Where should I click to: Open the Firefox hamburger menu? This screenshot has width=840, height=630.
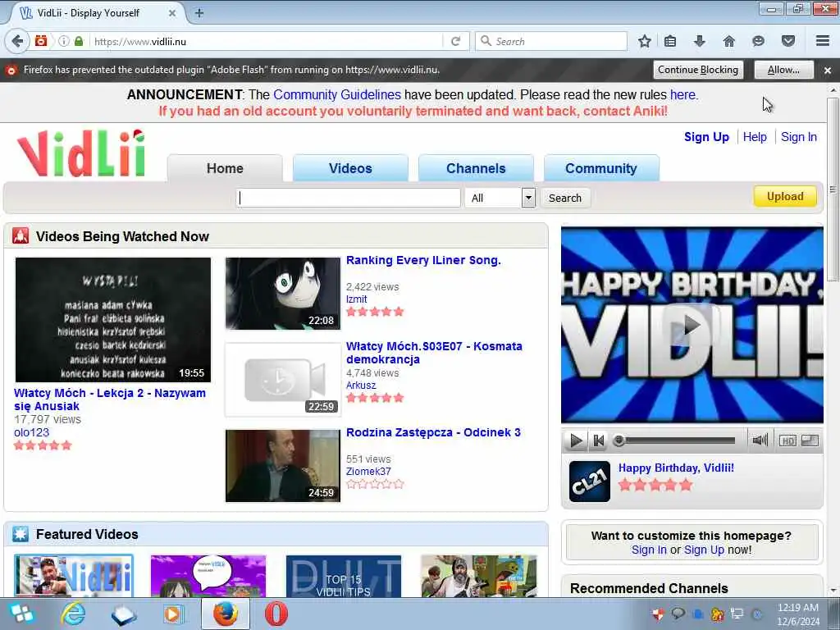point(823,41)
